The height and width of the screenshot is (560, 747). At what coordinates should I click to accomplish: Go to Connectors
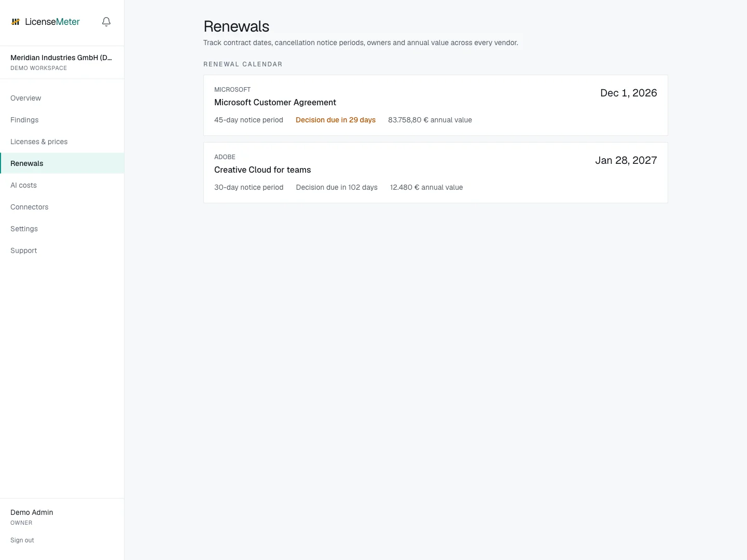click(x=62, y=207)
